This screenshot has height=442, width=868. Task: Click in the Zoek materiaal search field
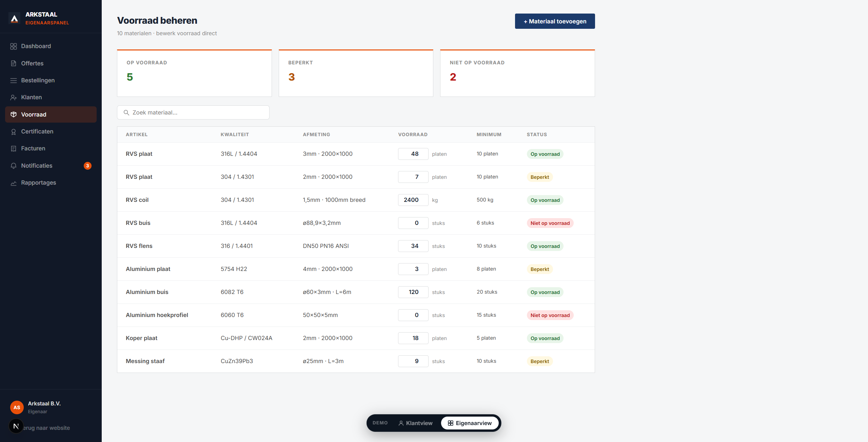[193, 112]
